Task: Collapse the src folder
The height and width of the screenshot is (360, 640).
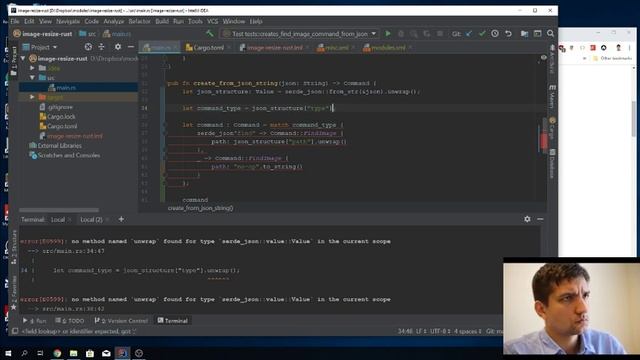Action: pyautogui.click(x=32, y=78)
